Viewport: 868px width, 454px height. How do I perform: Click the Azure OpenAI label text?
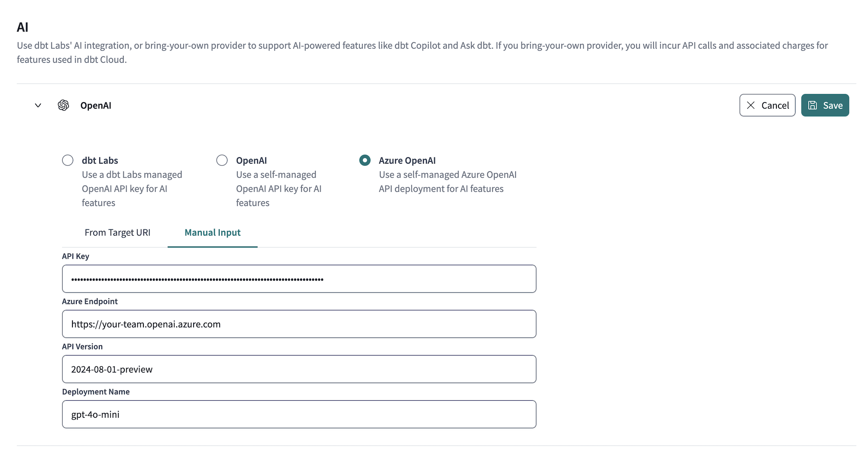[407, 160]
